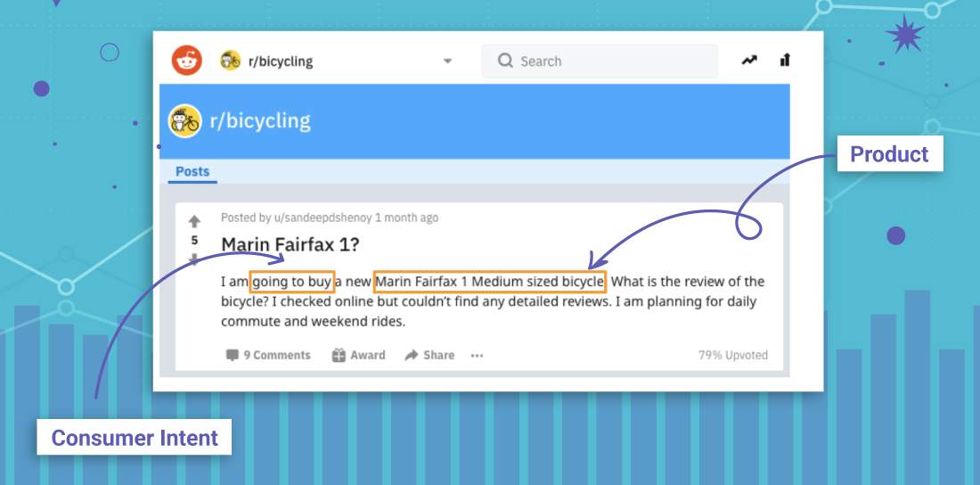Viewport: 980px width, 485px height.
Task: Upvote the Marin Fairfax 1 post
Action: tap(194, 221)
